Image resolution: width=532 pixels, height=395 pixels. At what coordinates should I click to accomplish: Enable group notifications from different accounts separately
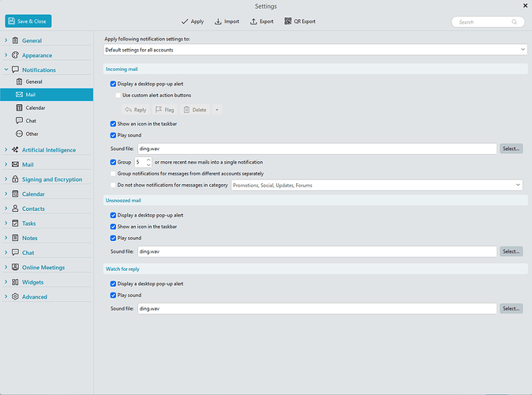coord(113,174)
